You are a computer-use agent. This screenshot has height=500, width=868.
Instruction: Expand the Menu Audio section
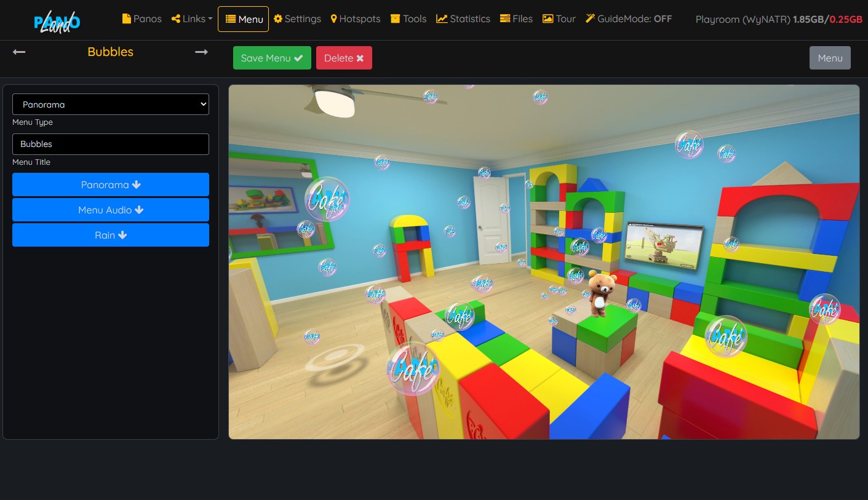[111, 210]
